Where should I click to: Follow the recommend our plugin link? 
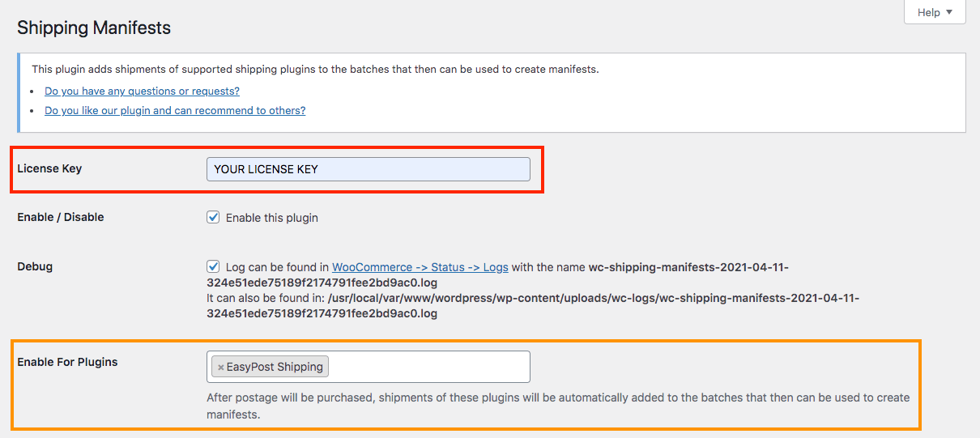175,111
